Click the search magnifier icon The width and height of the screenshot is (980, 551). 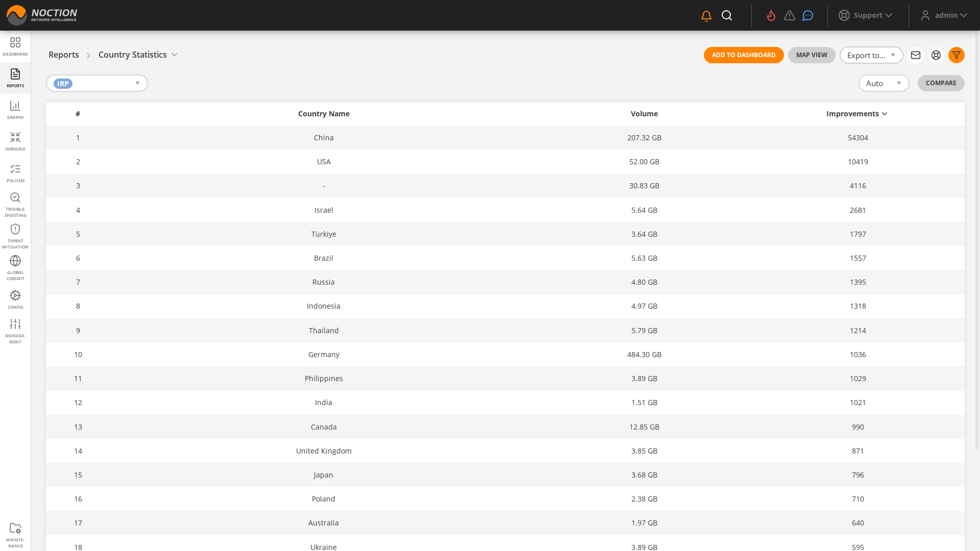pos(727,16)
